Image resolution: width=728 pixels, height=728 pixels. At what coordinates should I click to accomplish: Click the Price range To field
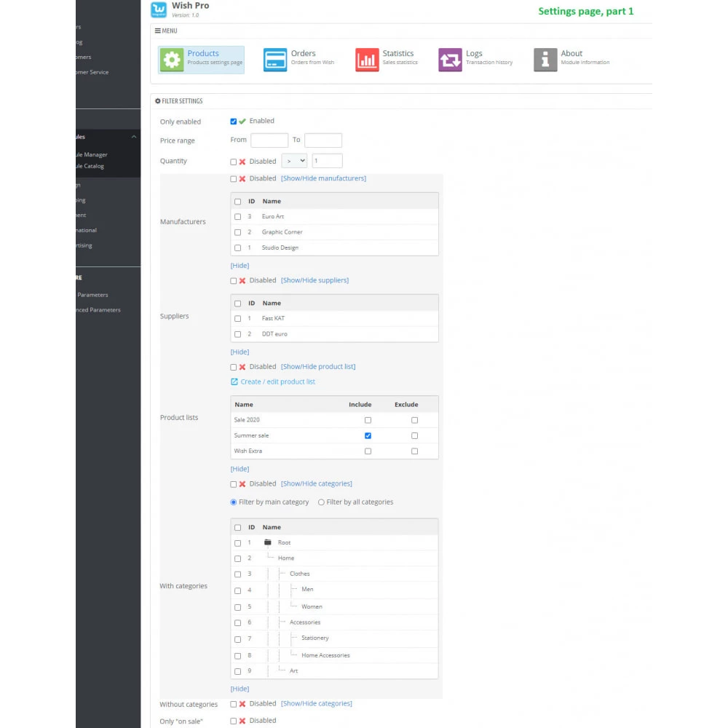tap(323, 141)
